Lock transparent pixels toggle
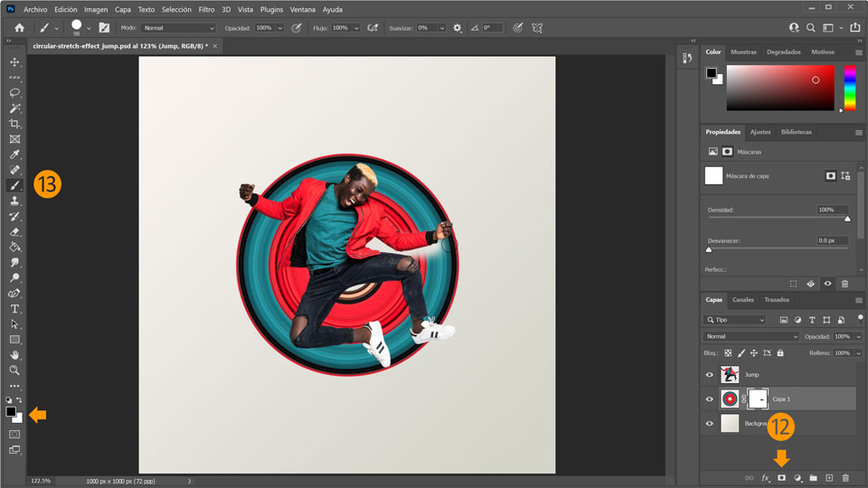The image size is (868, 488). tap(728, 353)
